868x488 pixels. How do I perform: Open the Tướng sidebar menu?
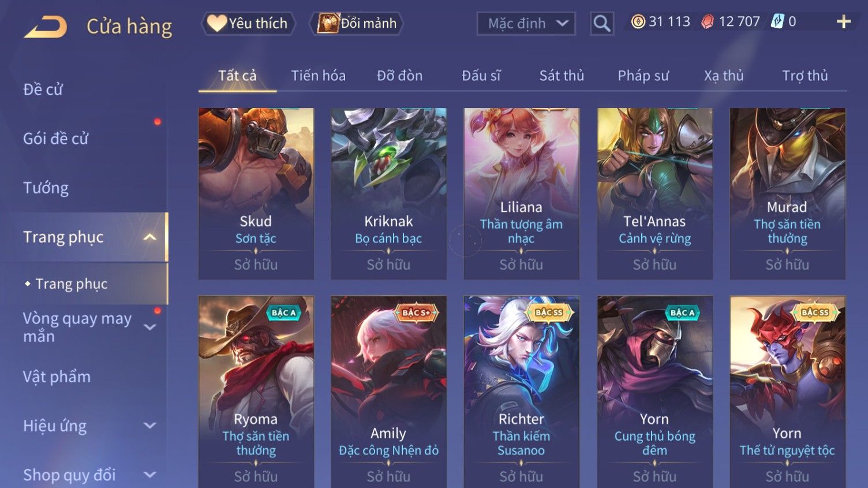coord(46,188)
